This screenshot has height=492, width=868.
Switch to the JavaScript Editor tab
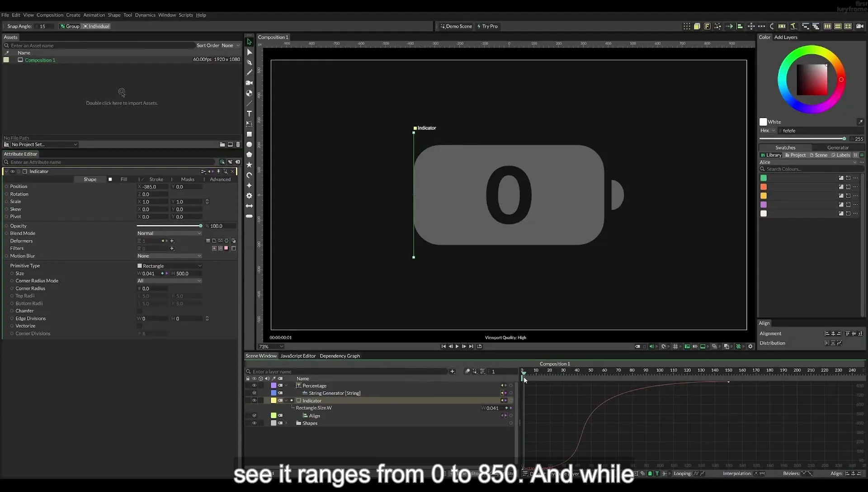point(298,356)
